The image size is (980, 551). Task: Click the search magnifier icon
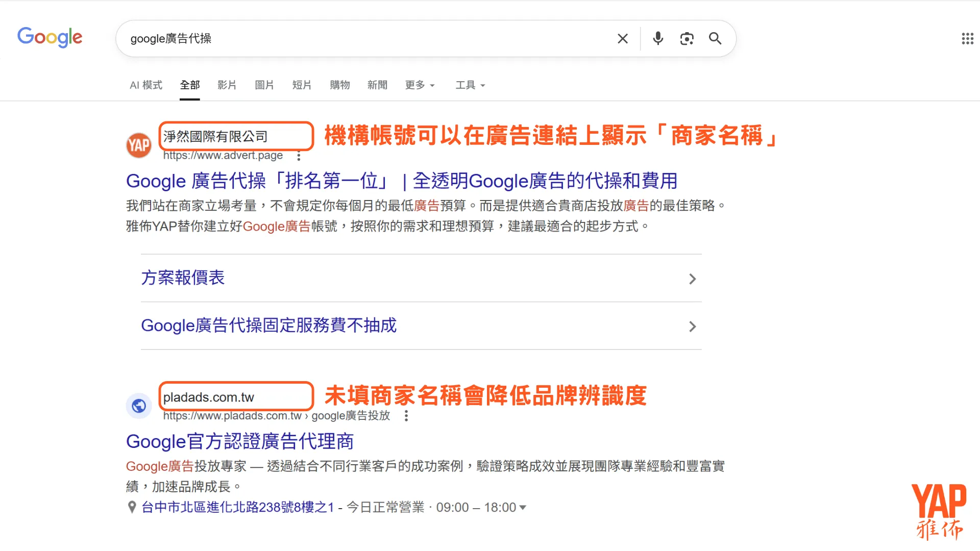pyautogui.click(x=715, y=38)
